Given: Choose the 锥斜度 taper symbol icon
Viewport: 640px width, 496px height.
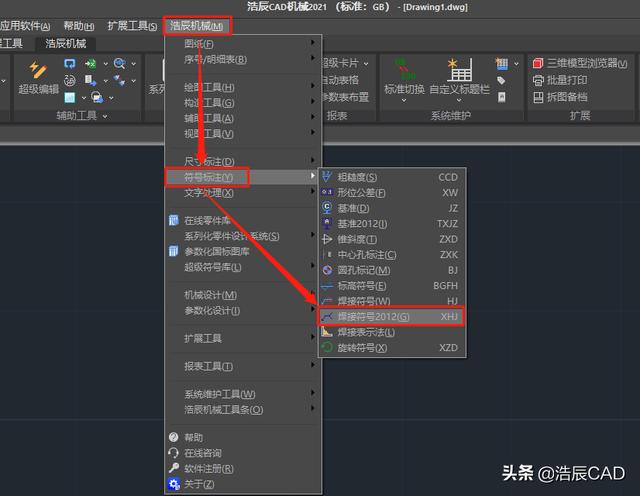Looking at the screenshot, I should (327, 239).
